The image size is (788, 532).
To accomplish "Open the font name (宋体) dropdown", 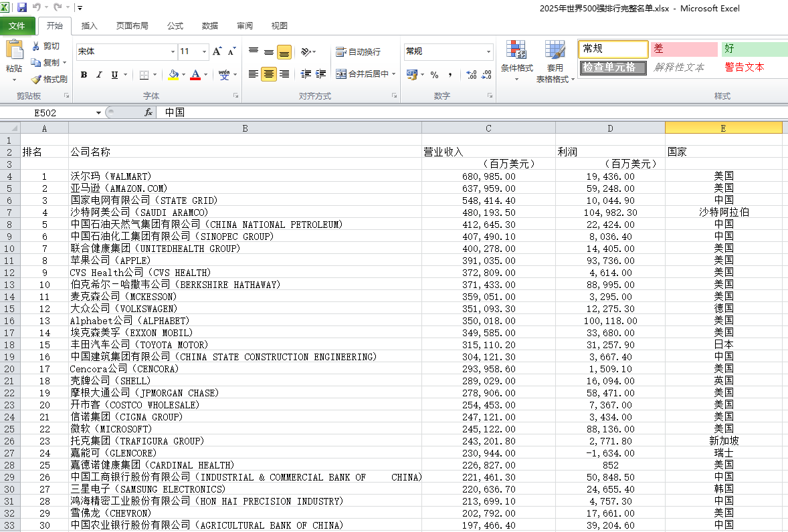I will (x=173, y=51).
